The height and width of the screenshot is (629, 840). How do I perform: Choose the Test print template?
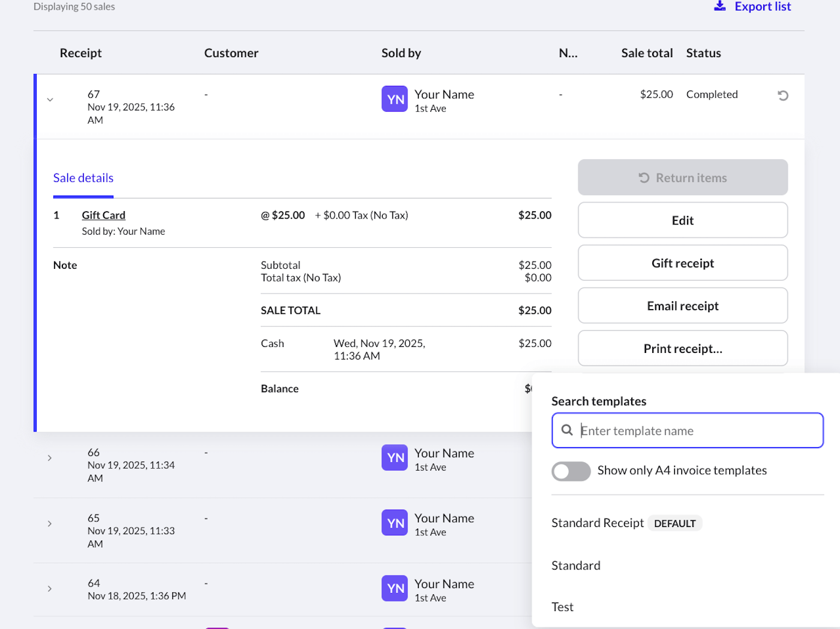tap(562, 607)
